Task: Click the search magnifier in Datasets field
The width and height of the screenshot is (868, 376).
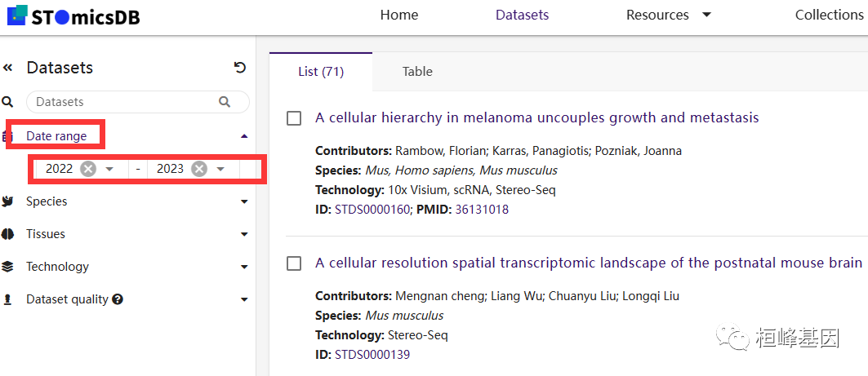Action: click(225, 102)
